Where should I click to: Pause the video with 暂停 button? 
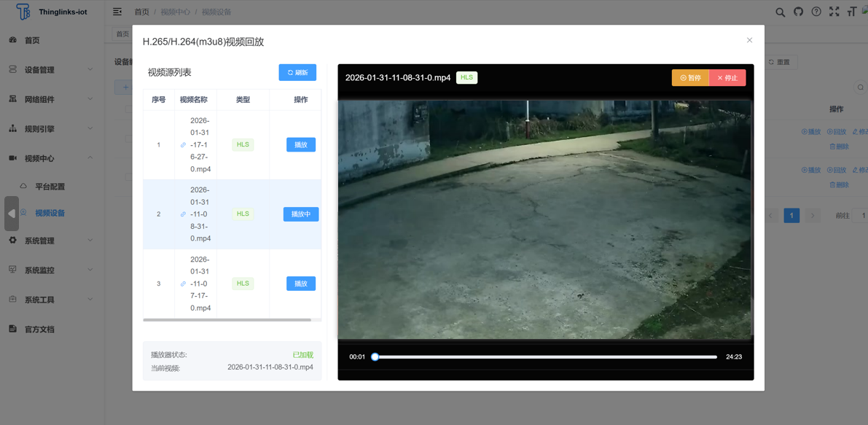pyautogui.click(x=689, y=78)
